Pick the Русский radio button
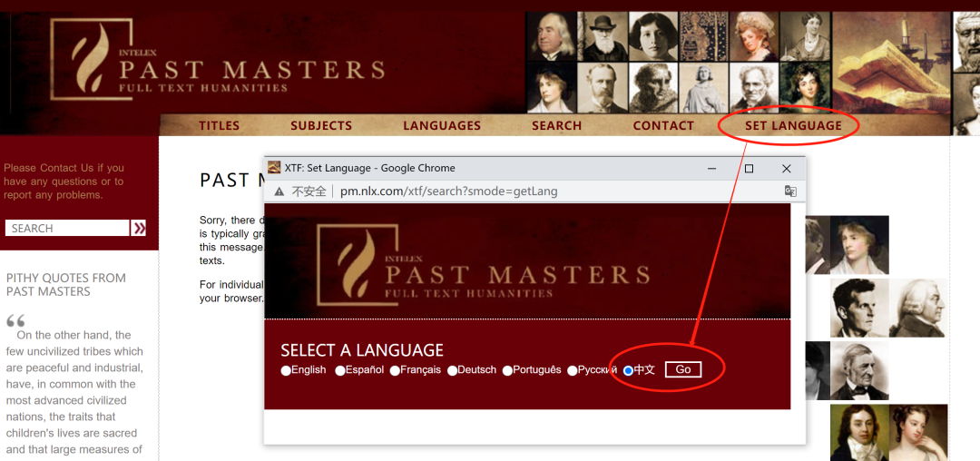Viewport: 980px width, 461px height. coord(572,370)
